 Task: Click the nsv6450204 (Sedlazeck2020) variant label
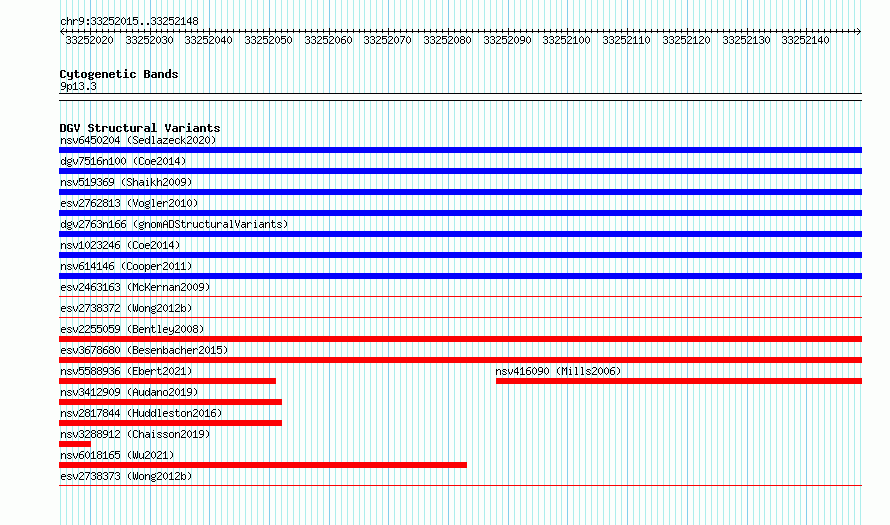click(x=138, y=140)
